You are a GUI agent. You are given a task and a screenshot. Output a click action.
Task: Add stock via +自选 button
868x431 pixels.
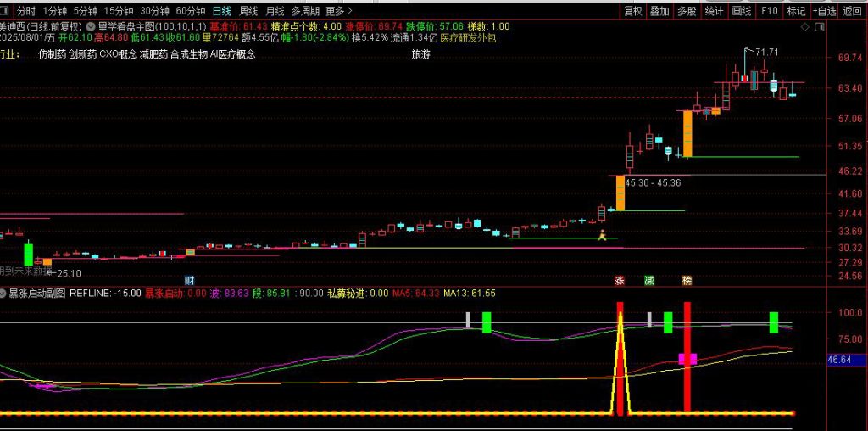coord(823,11)
